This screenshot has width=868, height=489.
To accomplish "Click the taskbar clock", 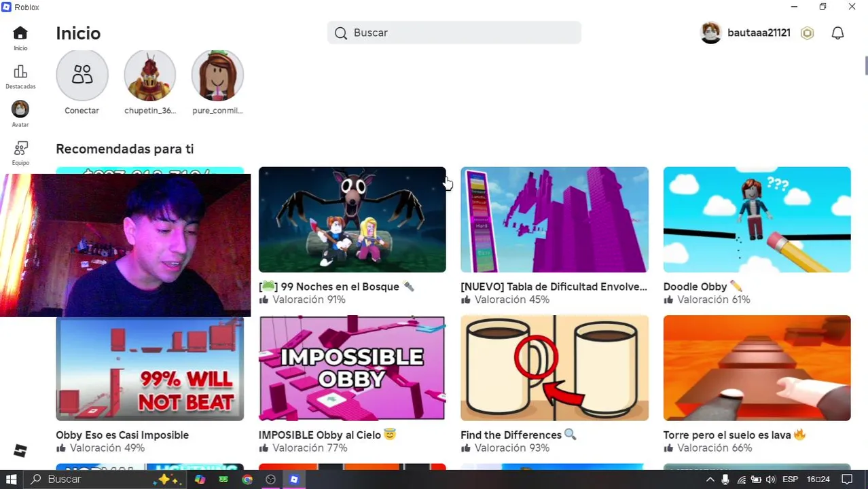I will click(818, 479).
